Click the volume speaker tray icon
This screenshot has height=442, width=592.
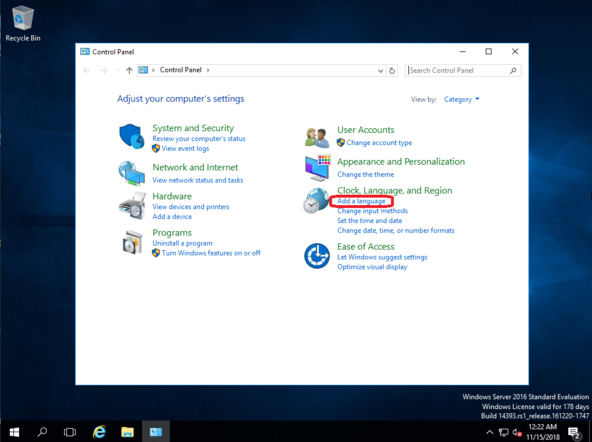tap(517, 432)
